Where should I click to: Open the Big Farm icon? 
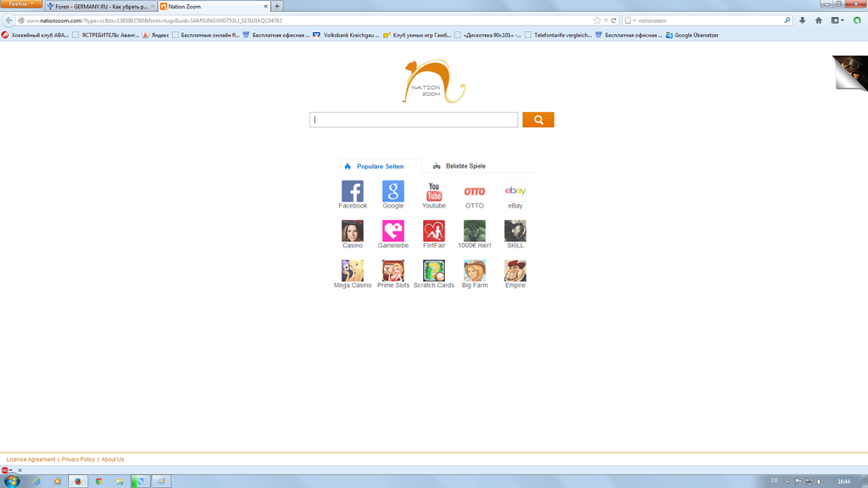(475, 270)
